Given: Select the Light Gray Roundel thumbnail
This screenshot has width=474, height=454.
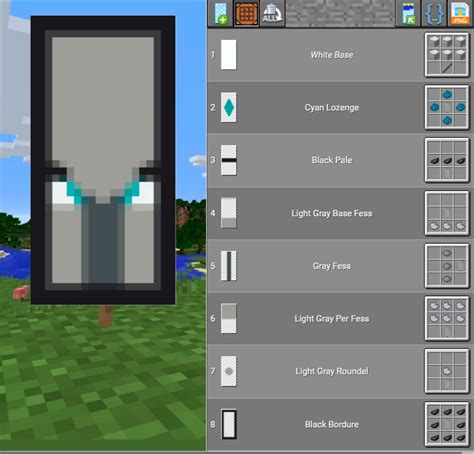Looking at the screenshot, I should [229, 371].
